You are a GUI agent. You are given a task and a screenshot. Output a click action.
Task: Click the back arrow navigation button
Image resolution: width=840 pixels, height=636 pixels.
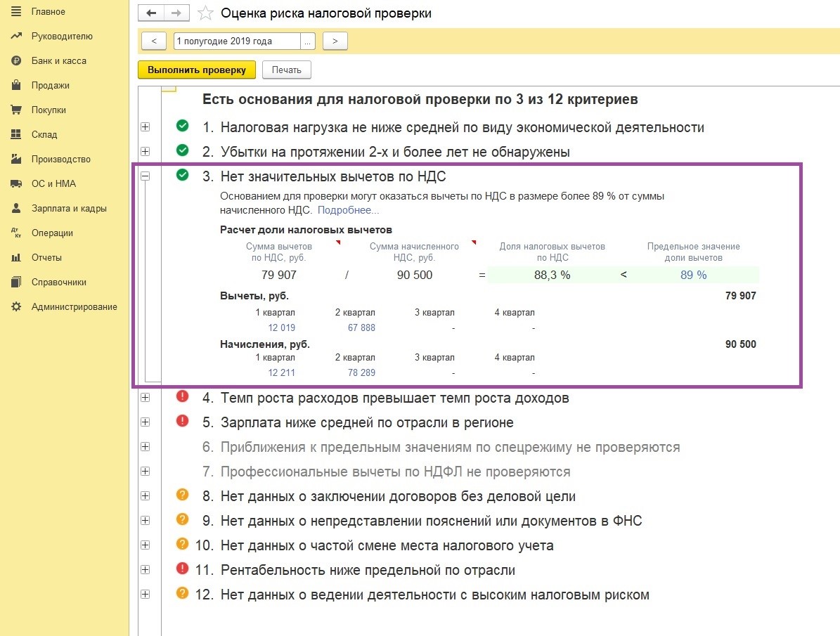(152, 13)
